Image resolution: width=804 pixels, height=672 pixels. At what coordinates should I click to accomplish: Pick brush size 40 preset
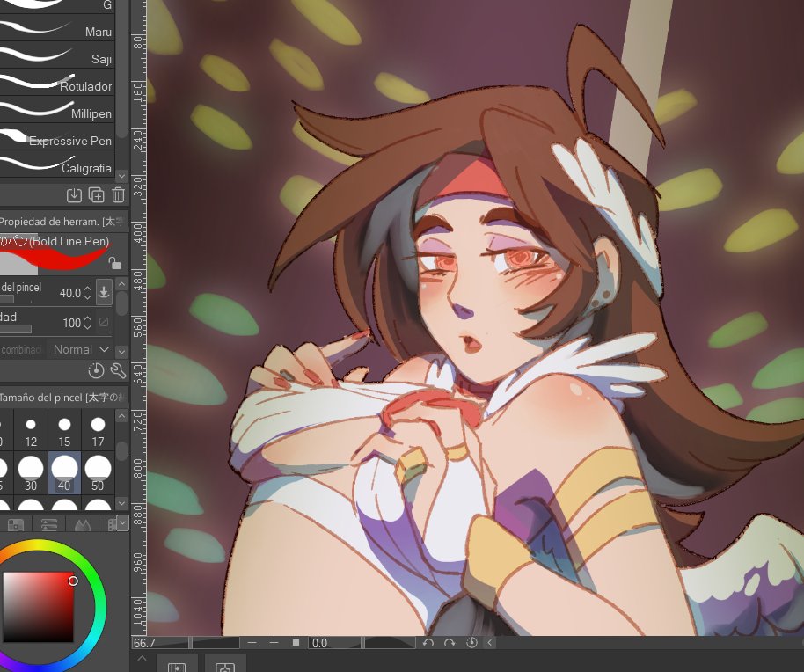pyautogui.click(x=64, y=473)
